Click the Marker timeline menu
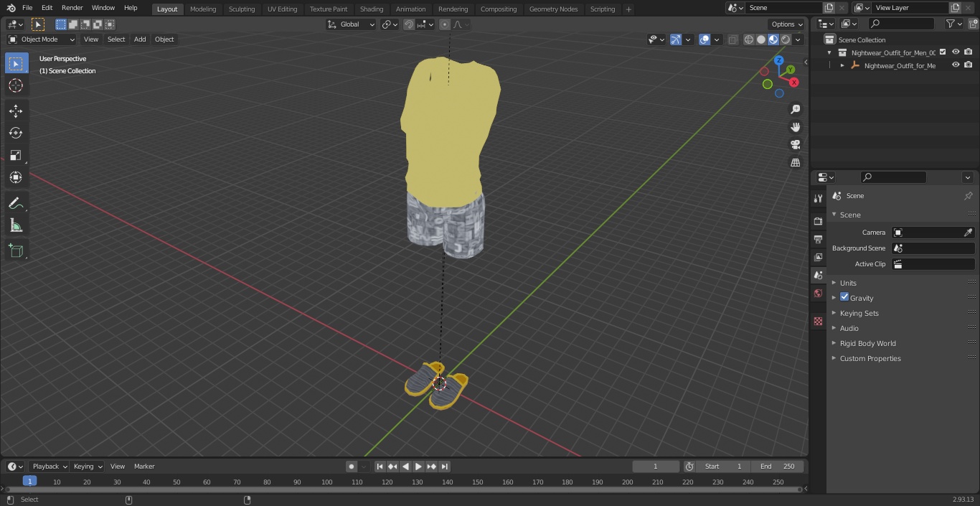This screenshot has width=980, height=506. (x=144, y=467)
